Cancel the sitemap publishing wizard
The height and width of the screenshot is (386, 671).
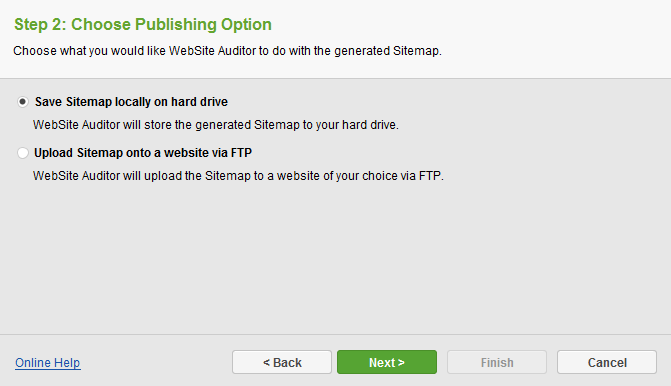tap(607, 362)
